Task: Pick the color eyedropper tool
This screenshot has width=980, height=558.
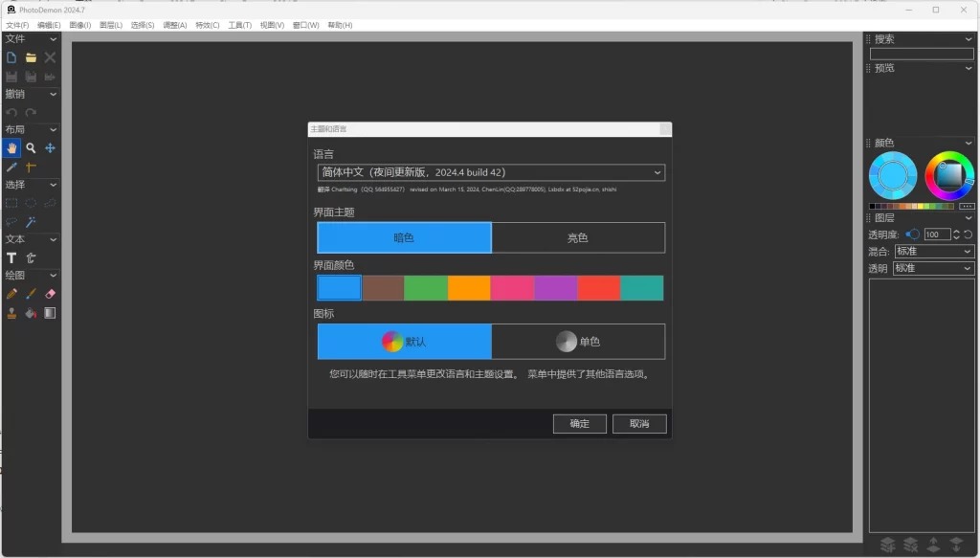Action: (x=11, y=167)
